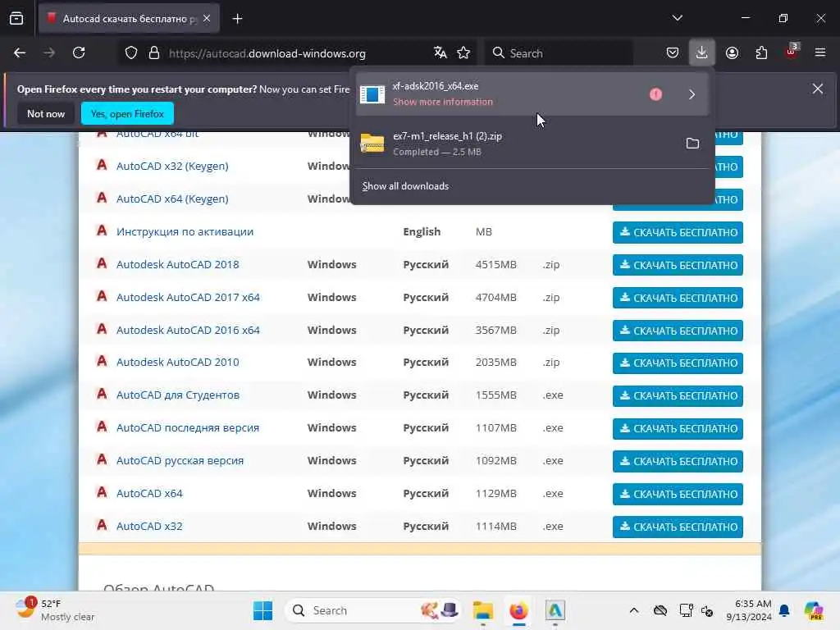Screen dimensions: 840x630
Task: Open the AutoCAD app on taskbar
Action: click(x=555, y=610)
